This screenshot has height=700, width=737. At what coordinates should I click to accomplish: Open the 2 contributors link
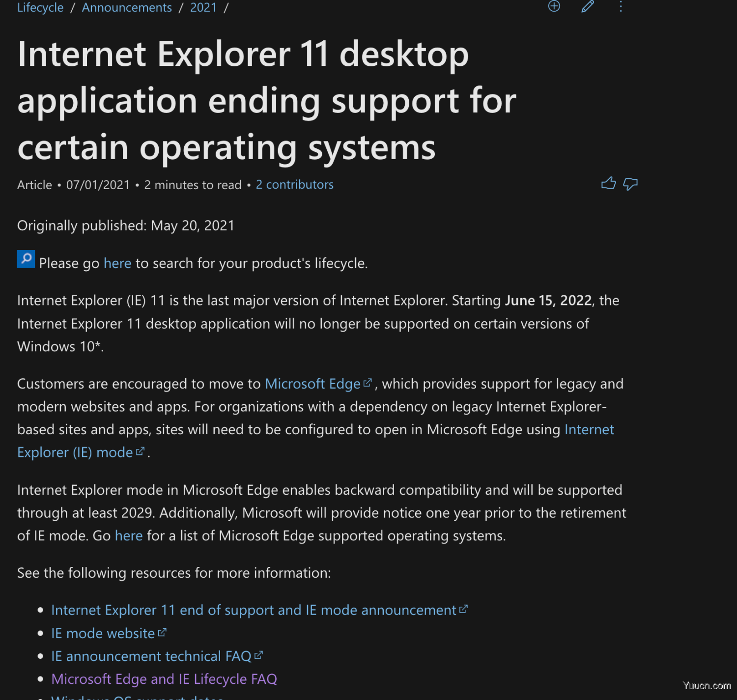tap(294, 185)
